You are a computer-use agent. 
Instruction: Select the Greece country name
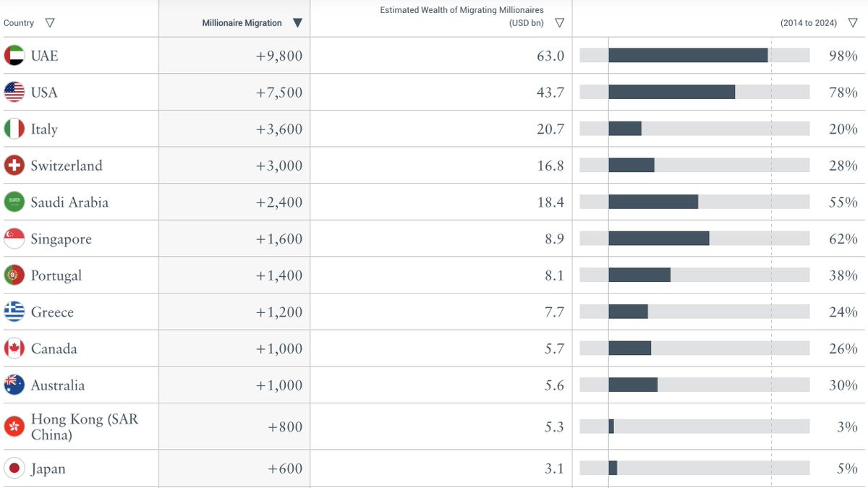(x=52, y=312)
